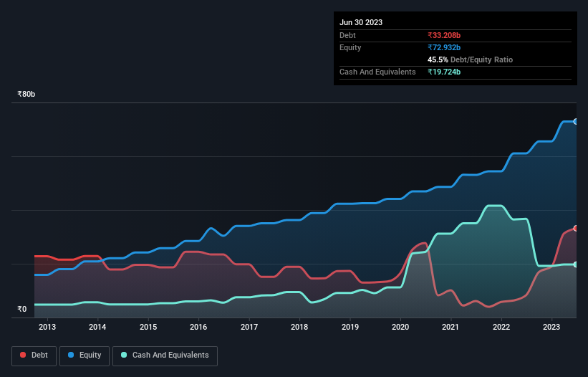Click the ₹19.724b cash value
588x377 pixels.
pos(444,72)
